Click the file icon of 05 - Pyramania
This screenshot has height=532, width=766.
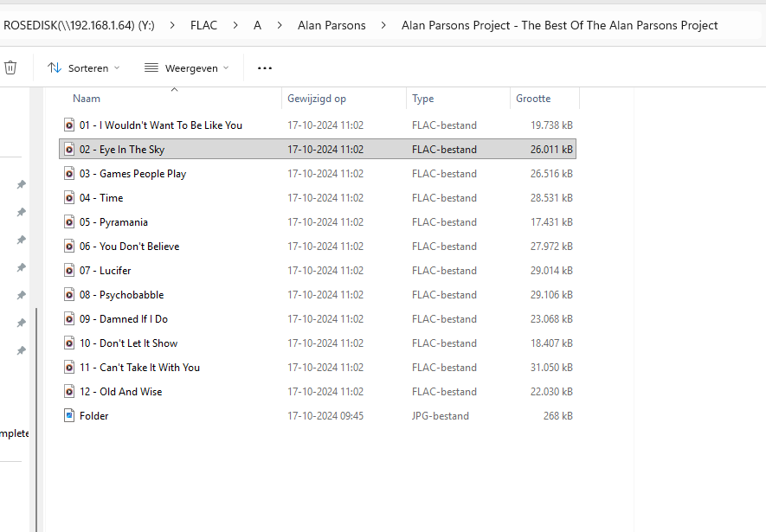pyautogui.click(x=69, y=222)
